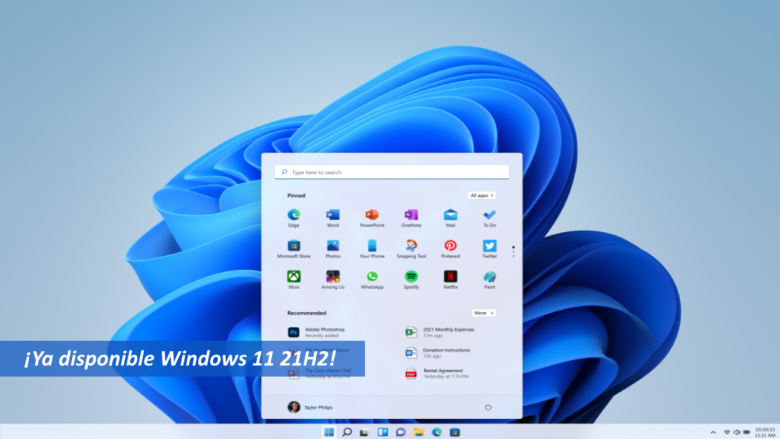Show hidden system tray icons chevron

click(x=713, y=432)
